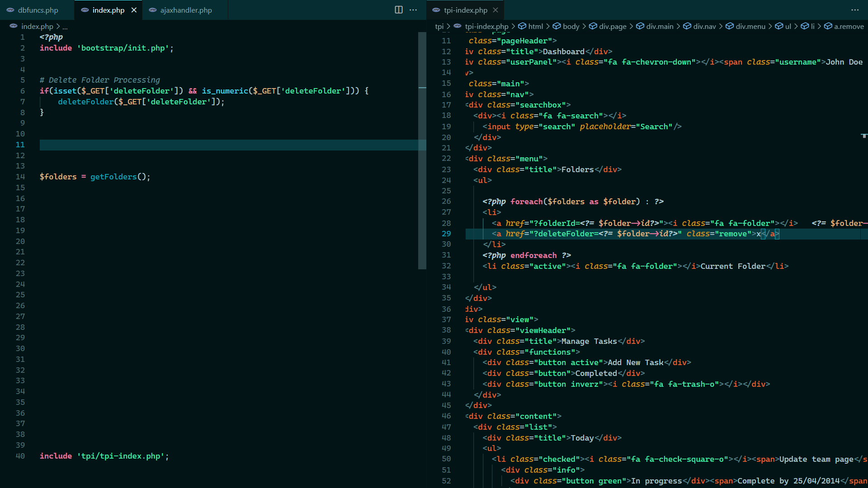
Task: Click line number 29 in right editor
Action: point(446,234)
